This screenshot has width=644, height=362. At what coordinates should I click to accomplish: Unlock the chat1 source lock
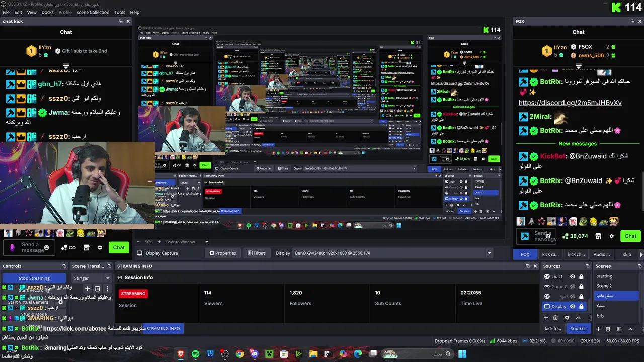click(x=581, y=276)
